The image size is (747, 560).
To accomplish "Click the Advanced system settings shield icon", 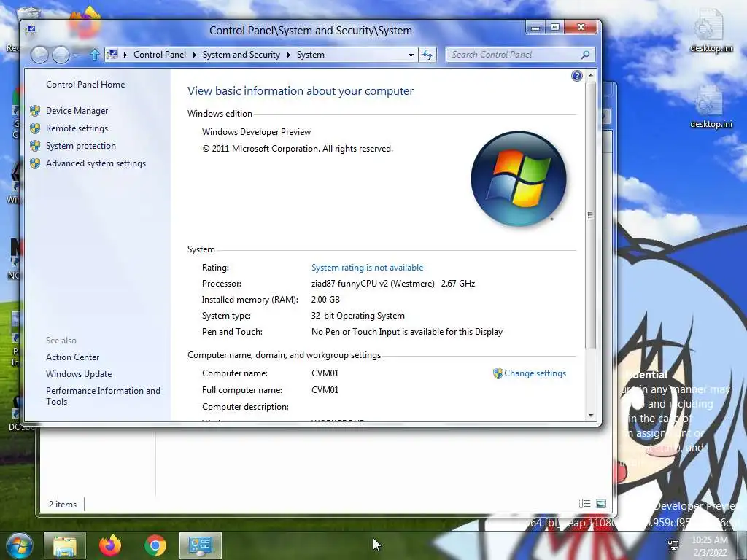I will (x=35, y=163).
